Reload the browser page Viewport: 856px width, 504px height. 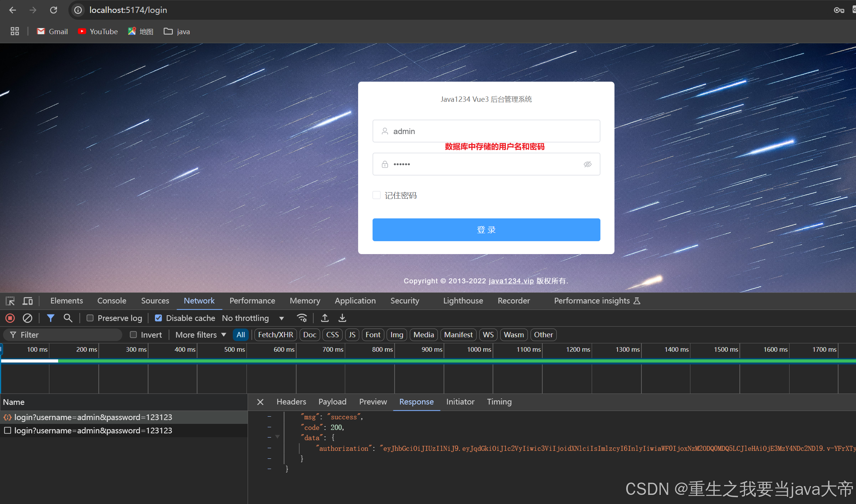(x=54, y=10)
